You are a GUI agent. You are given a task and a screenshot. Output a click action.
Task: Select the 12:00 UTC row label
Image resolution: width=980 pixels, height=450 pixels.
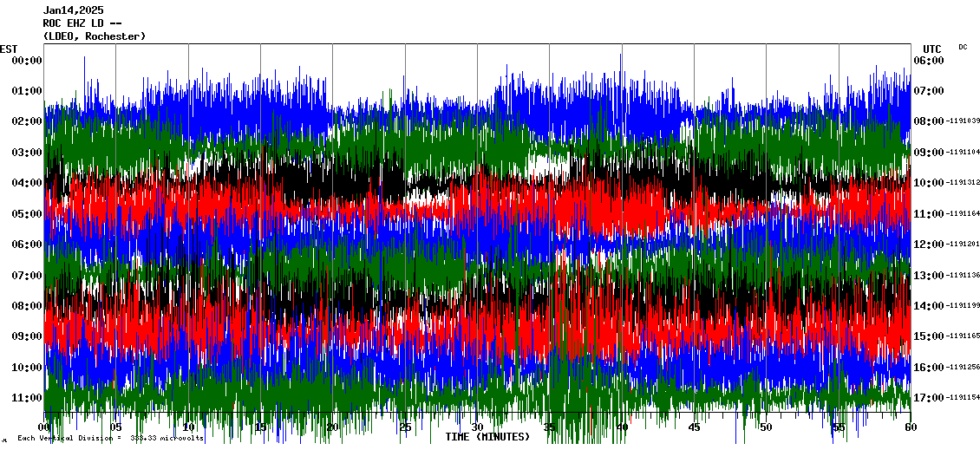[x=927, y=245]
